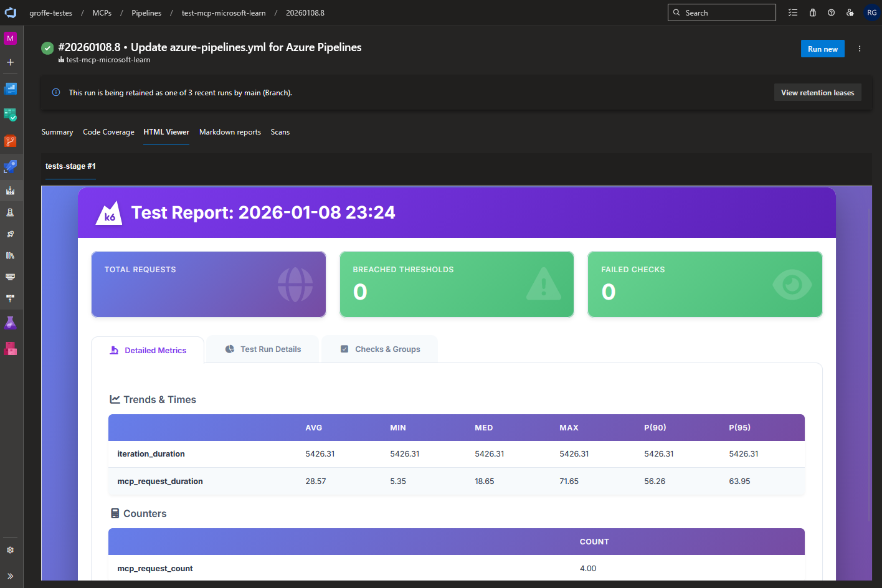Switch to Markdown reports tab

tap(230, 132)
